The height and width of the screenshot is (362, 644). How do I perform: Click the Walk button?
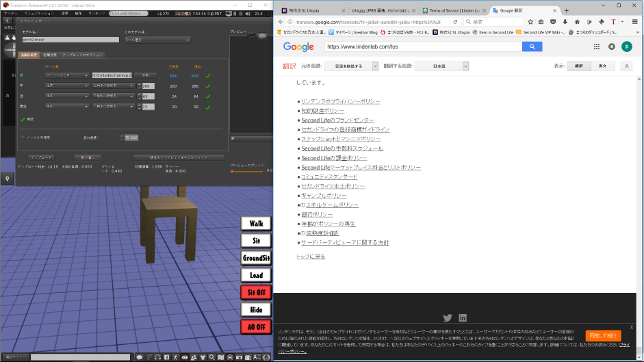pyautogui.click(x=256, y=224)
